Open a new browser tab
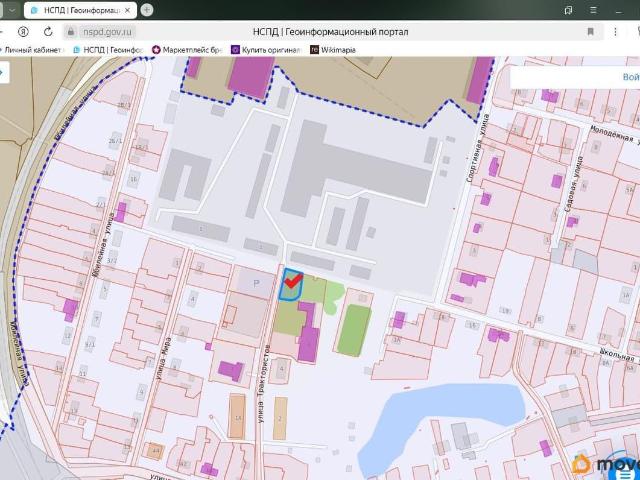The width and height of the screenshot is (640, 480). pos(147,10)
